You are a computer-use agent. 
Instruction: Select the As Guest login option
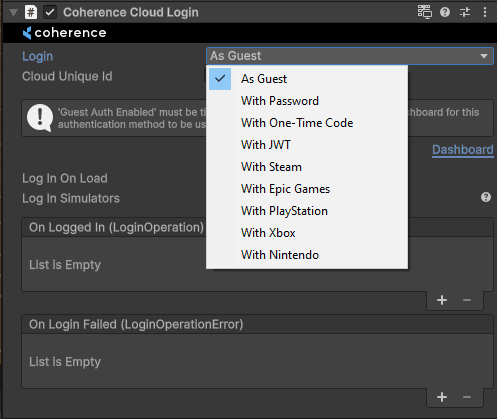click(307, 79)
